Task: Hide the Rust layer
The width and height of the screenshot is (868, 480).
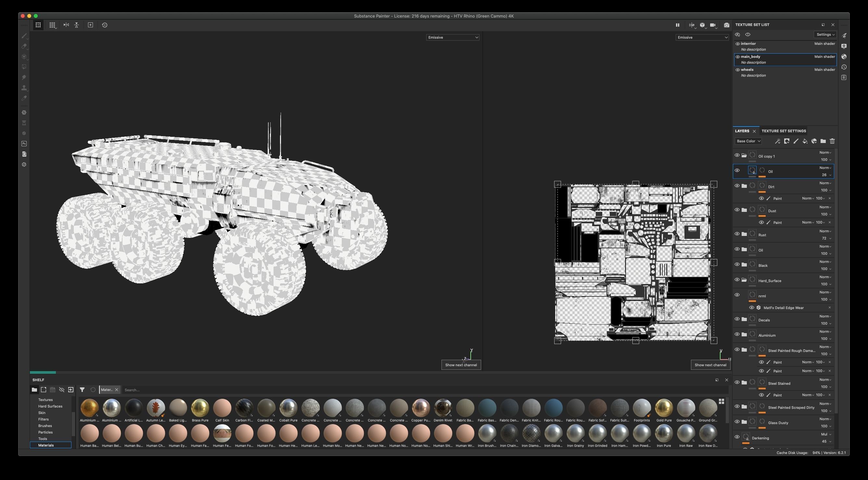Action: coord(737,234)
